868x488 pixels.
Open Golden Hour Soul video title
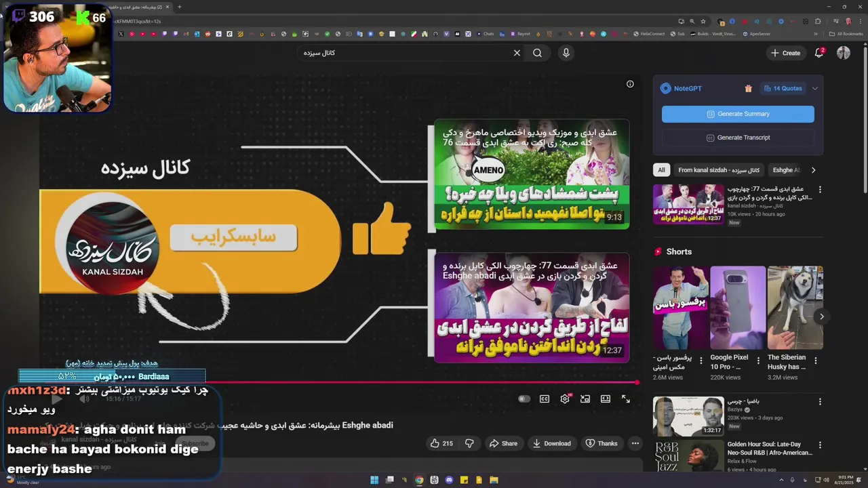click(x=770, y=448)
